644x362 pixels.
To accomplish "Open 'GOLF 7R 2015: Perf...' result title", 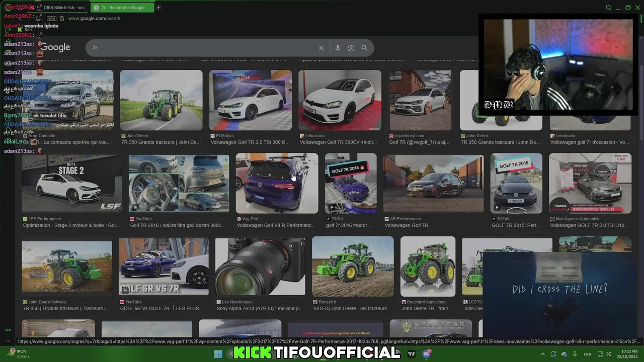I will tap(516, 225).
